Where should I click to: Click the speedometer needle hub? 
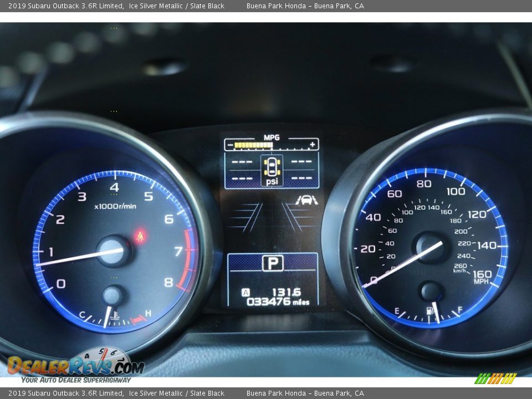coord(430,247)
